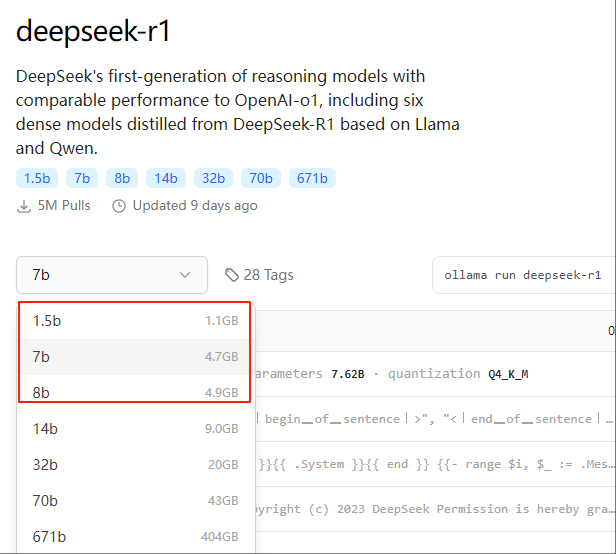
Task: Open the 28 Tags link
Action: click(268, 275)
